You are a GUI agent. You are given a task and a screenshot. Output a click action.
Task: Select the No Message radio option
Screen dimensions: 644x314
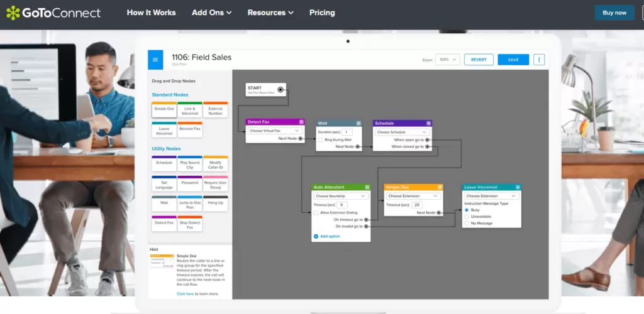click(x=467, y=224)
